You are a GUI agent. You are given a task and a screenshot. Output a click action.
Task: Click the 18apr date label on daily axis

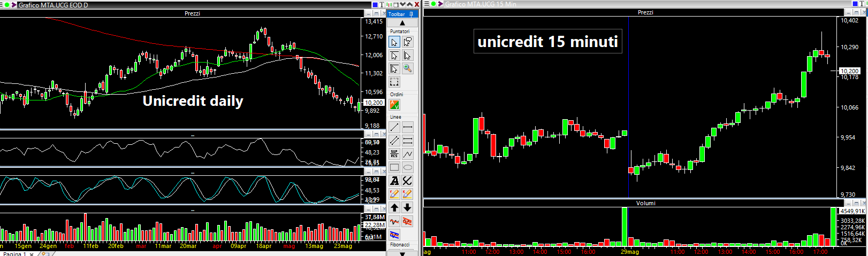coord(264,246)
